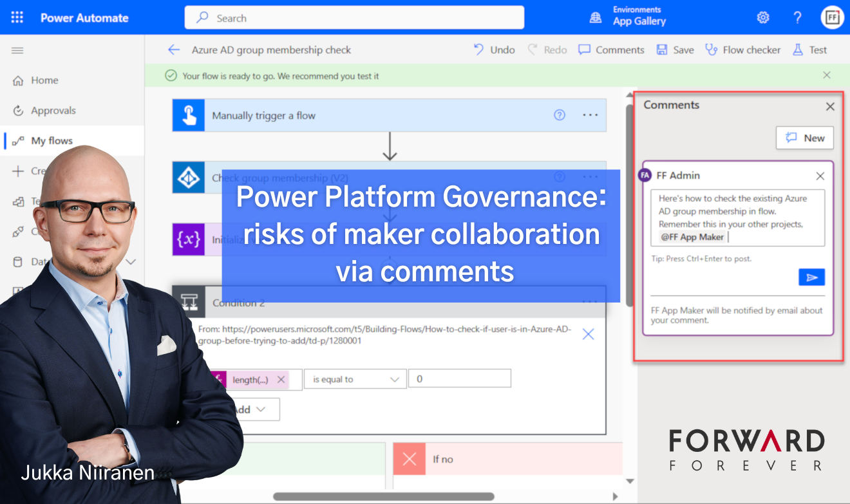Click the If no branch header

[507, 459]
